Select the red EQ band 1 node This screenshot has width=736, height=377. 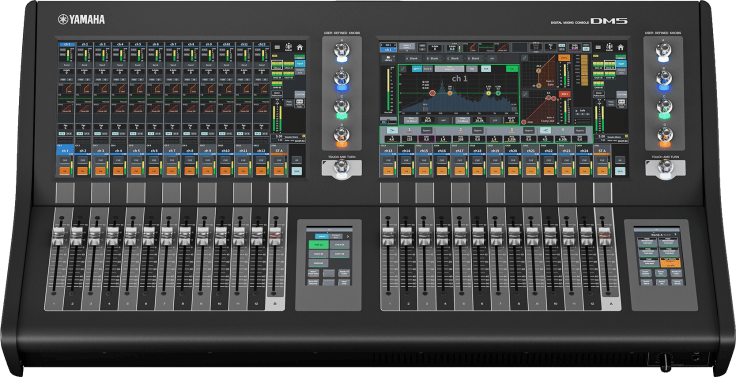(432, 93)
